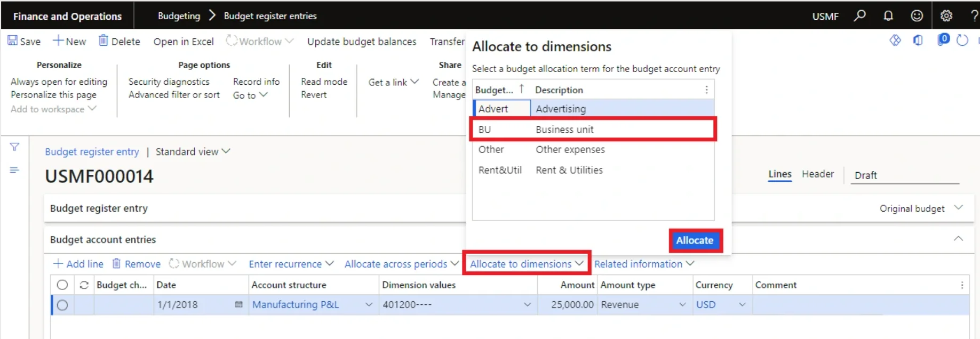Viewport: 980px width, 339px height.
Task: Open message center icon with 0 badge
Action: [943, 39]
